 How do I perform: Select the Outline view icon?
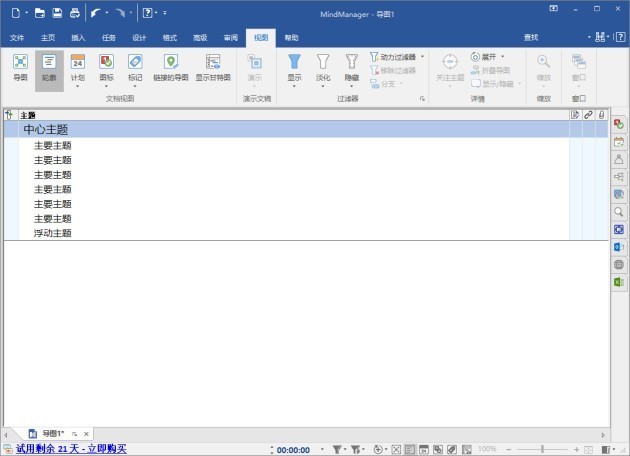49,67
